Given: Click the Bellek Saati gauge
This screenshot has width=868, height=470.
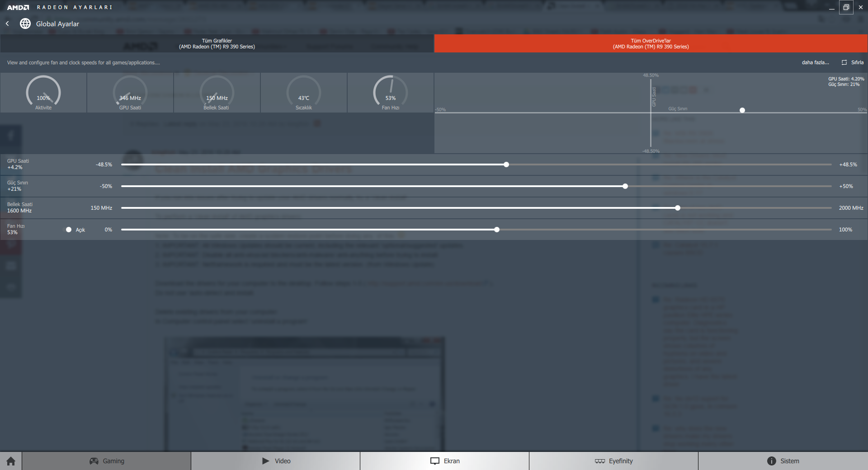Looking at the screenshot, I should tap(217, 93).
